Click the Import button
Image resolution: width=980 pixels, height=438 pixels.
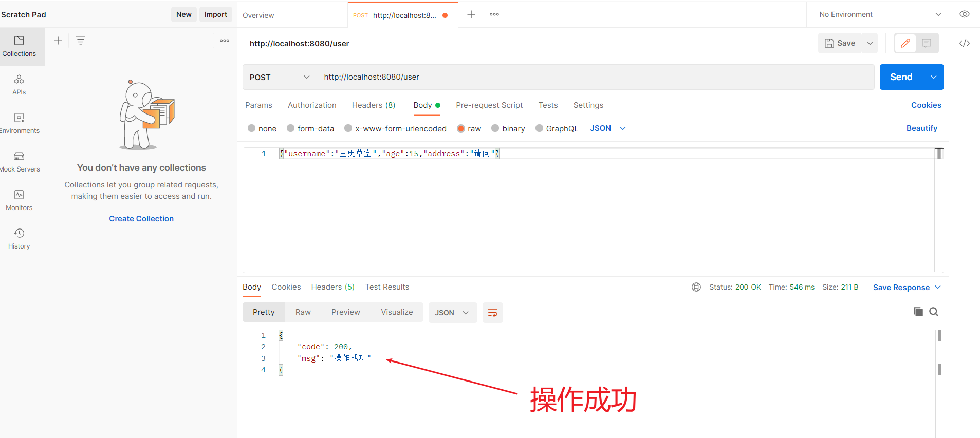click(216, 14)
